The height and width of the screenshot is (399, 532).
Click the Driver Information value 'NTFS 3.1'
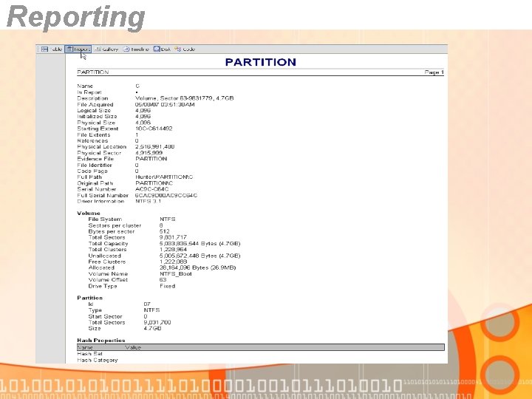click(x=149, y=201)
